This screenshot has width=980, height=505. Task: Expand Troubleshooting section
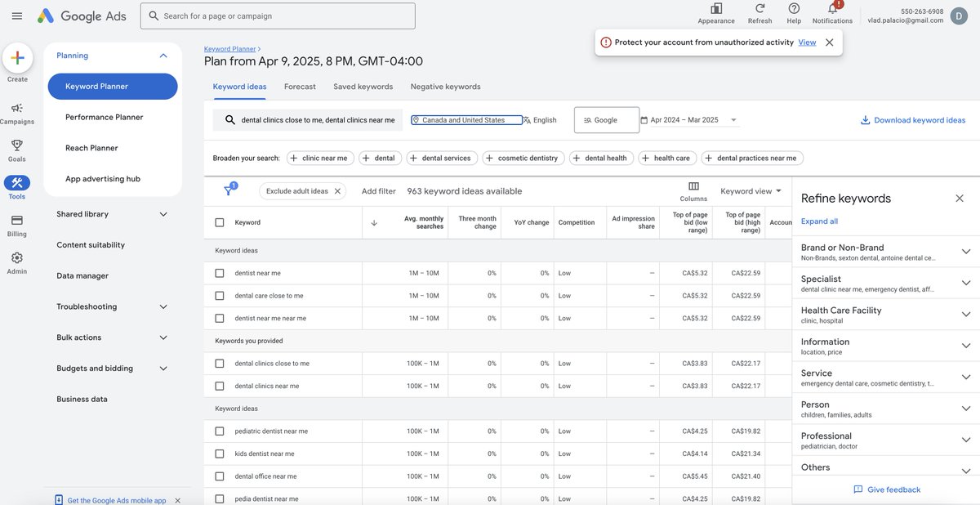point(163,306)
